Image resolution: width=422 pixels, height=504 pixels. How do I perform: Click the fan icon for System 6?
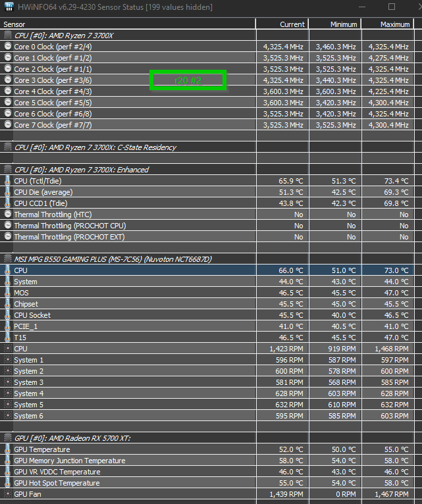click(x=8, y=416)
